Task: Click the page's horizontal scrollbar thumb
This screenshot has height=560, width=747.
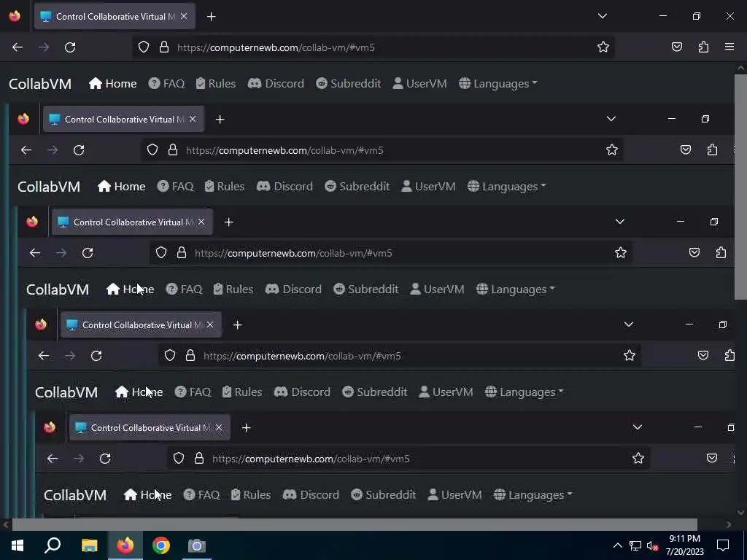Action: point(355,525)
